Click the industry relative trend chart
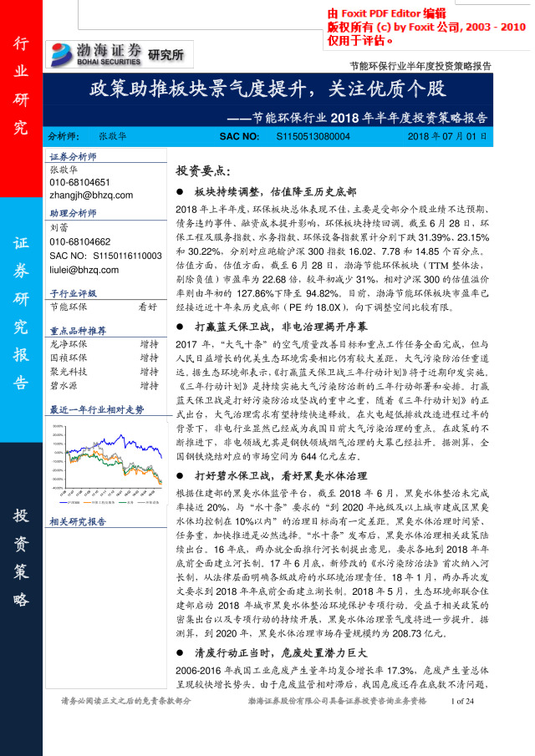The image size is (535, 756). tap(107, 464)
